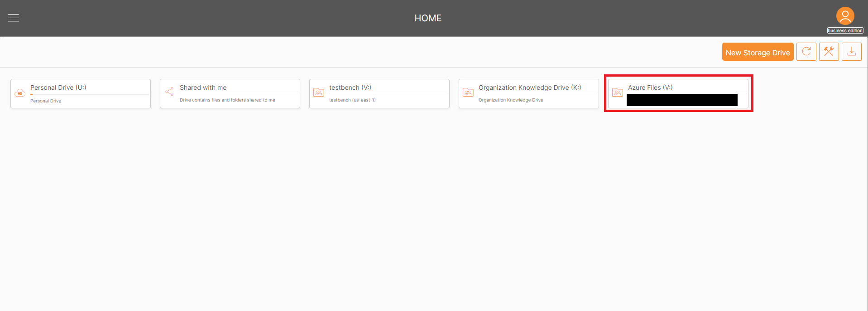The width and height of the screenshot is (868, 311).
Task: Click testbench (us-east-1) subtitle text
Action: 352,100
